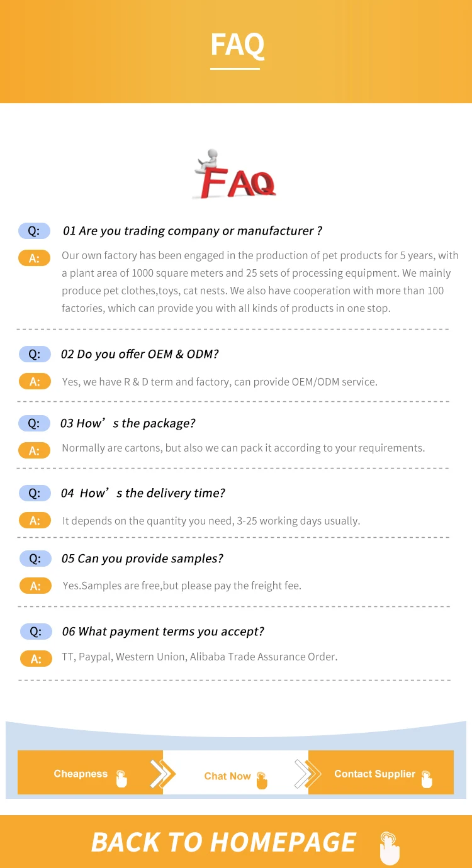
Task: Select question 01 about trading company or manufacturer
Action: (193, 231)
